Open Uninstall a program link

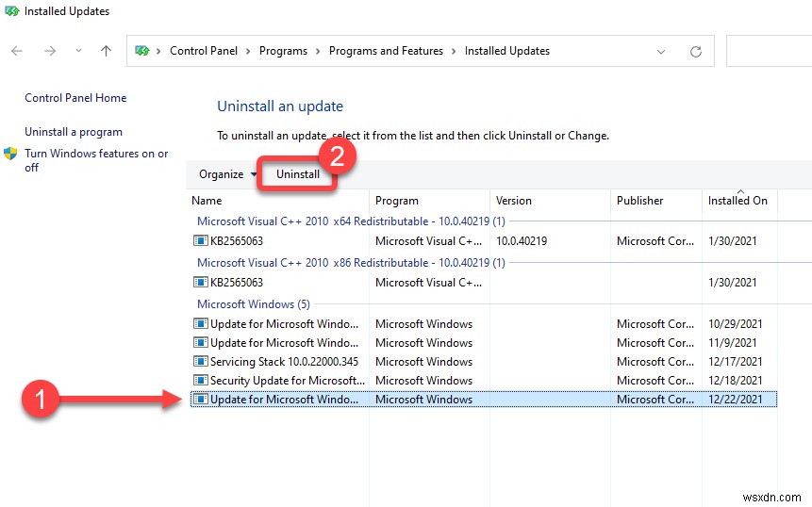(x=74, y=132)
